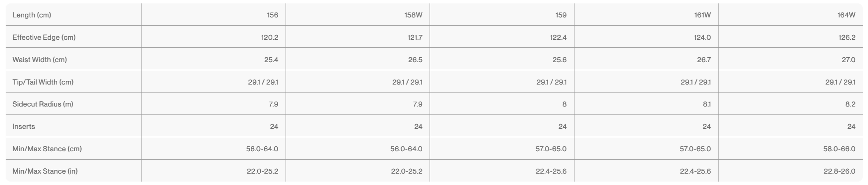Click the Sidecut Radius (m) label
Image resolution: width=868 pixels, height=185 pixels.
point(43,104)
